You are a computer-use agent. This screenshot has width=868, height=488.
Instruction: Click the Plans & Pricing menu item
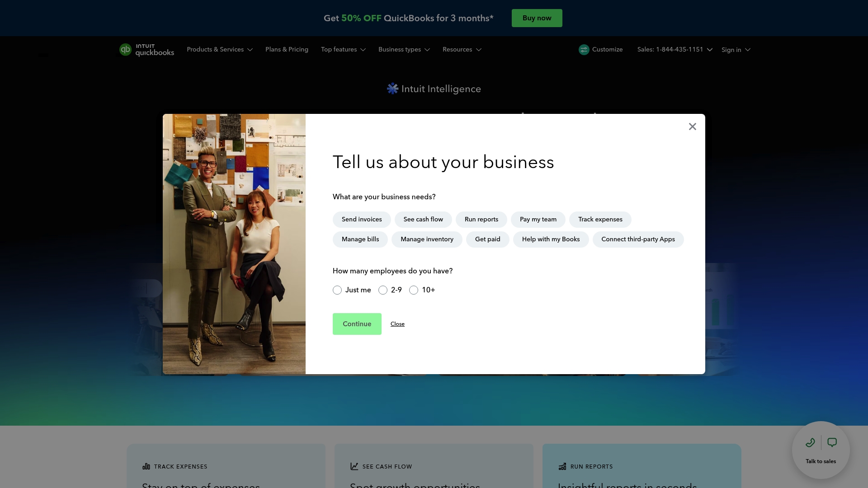(287, 50)
